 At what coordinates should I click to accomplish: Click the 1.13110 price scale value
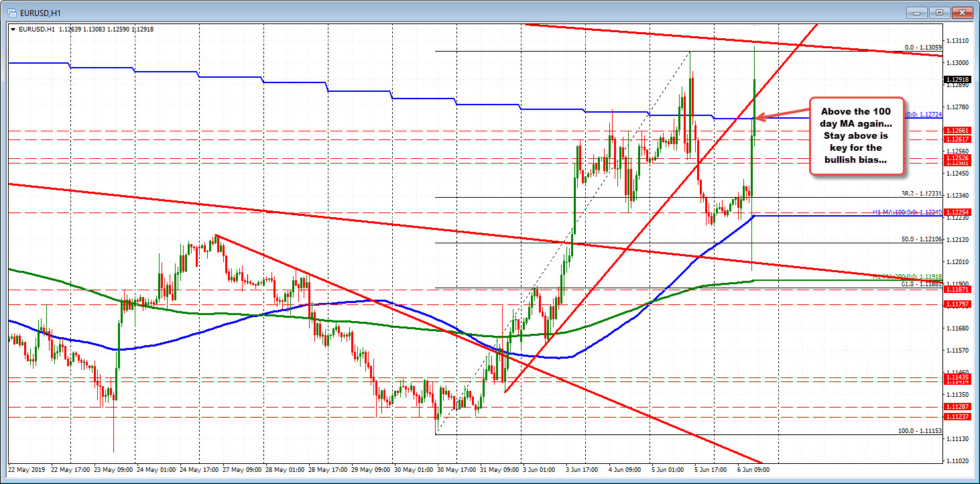(957, 40)
